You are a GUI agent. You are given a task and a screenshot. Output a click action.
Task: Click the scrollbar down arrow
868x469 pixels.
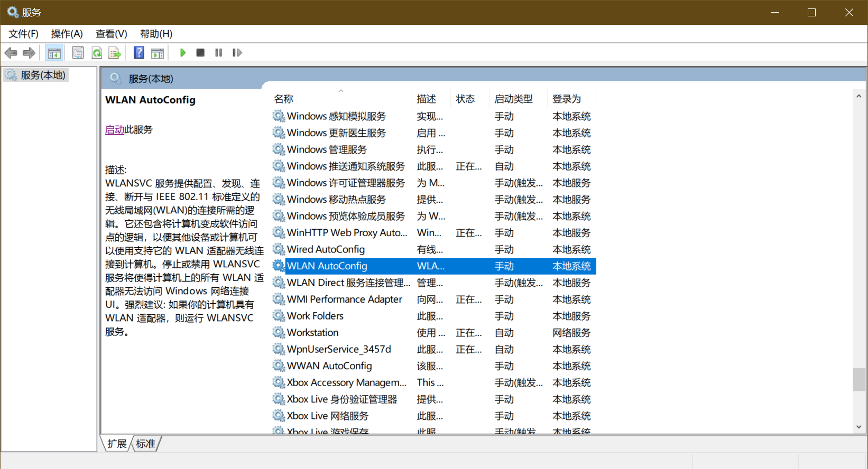[859, 427]
